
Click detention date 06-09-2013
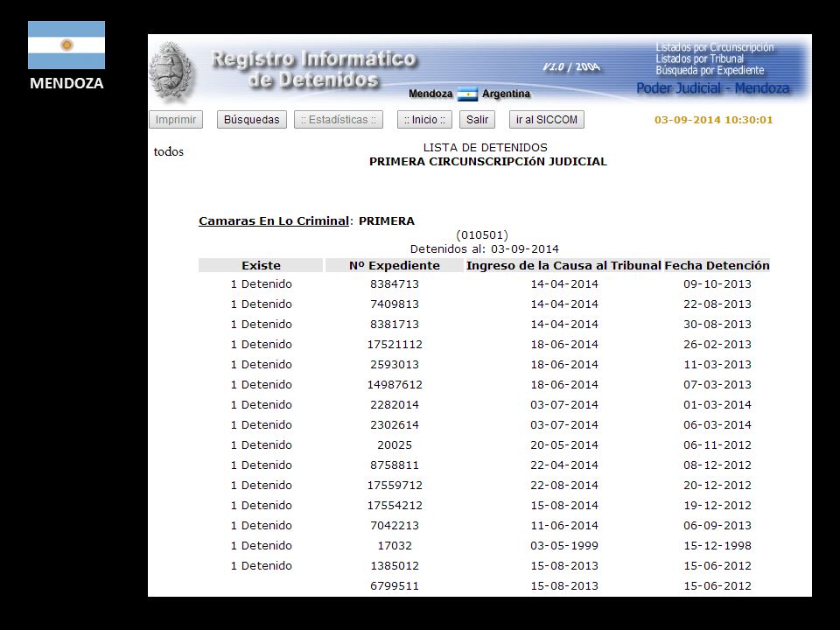coord(717,526)
